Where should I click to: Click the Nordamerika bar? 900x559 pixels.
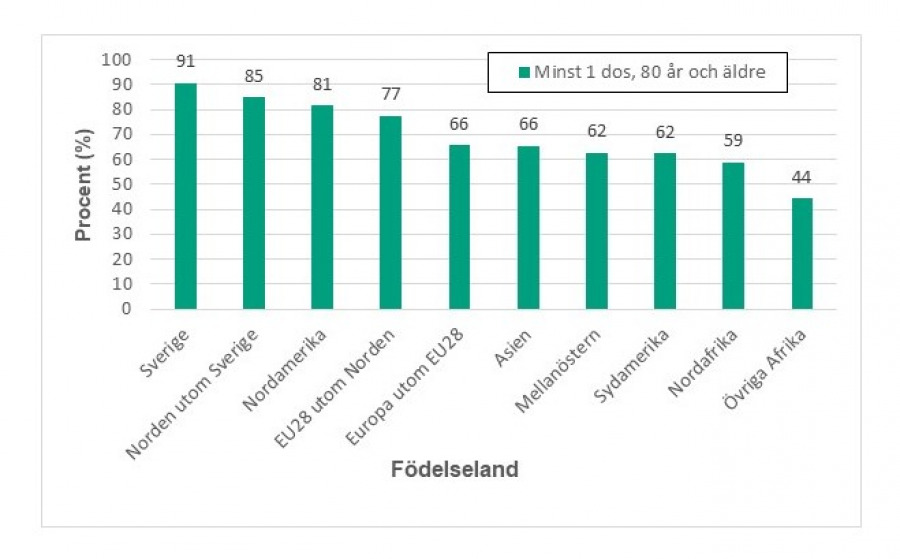(322, 207)
